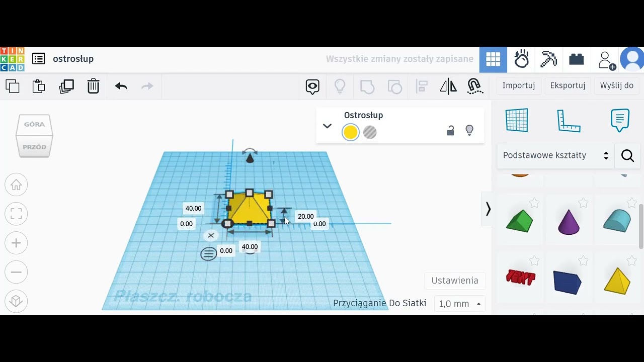This screenshot has height=362, width=644.
Task: Toggle the notes visibility icon
Action: tap(312, 86)
